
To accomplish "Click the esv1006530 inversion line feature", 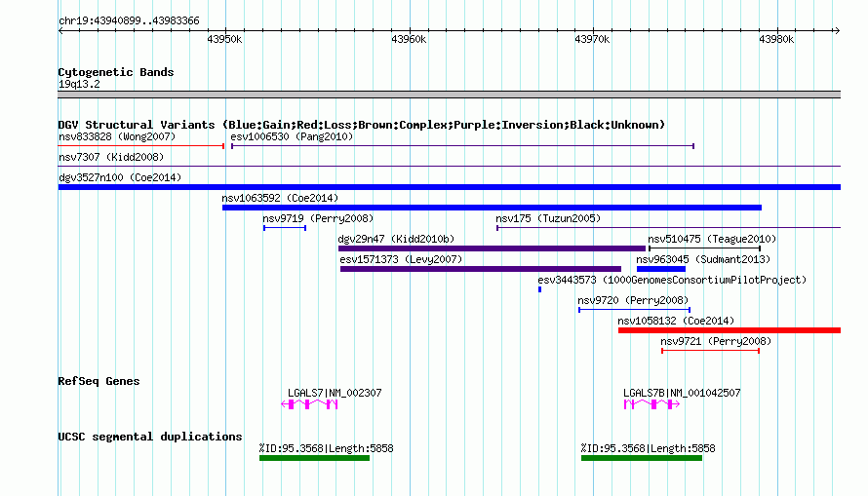I will point(463,146).
